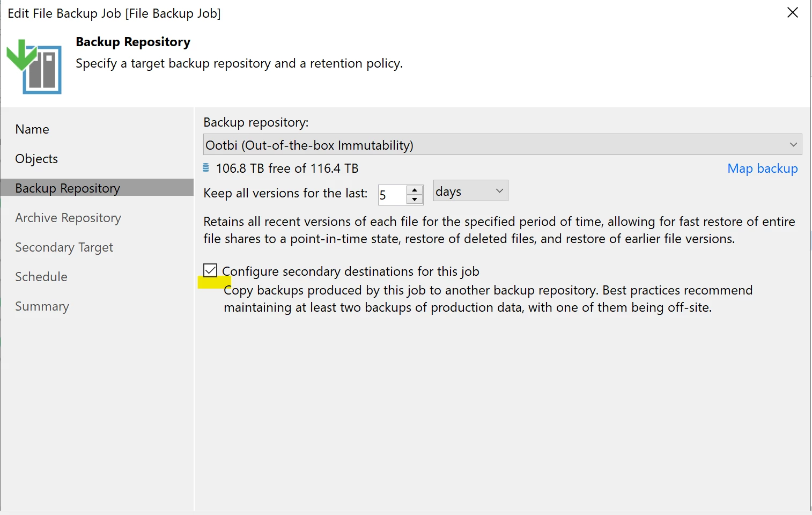Click the backup repository wizard icon
The height and width of the screenshot is (515, 812).
click(34, 67)
